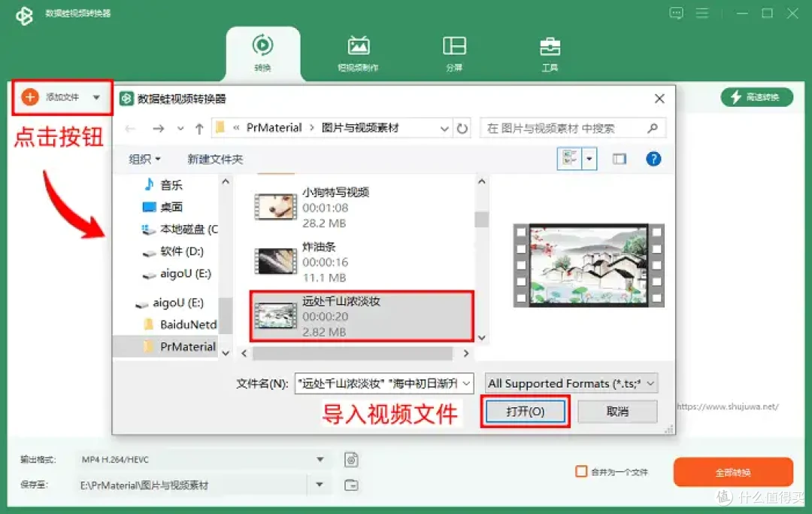
Task: Close the file open dialog
Action: point(659,99)
